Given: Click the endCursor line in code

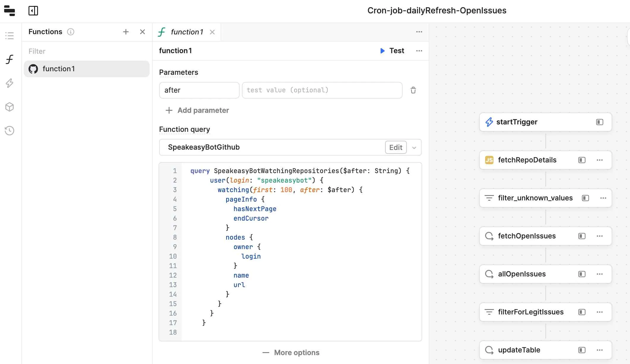Looking at the screenshot, I should pyautogui.click(x=251, y=219).
